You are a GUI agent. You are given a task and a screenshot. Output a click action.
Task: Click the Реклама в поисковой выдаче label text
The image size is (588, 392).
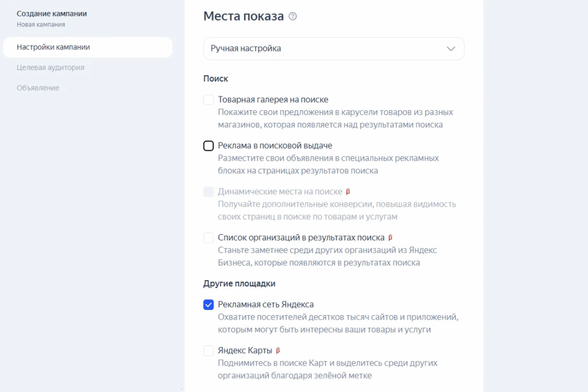click(275, 146)
